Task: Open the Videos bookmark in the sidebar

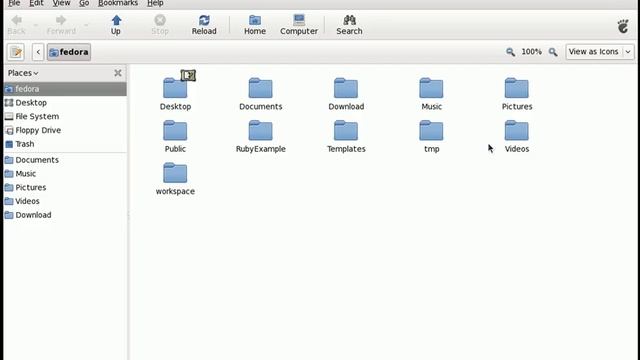Action: click(65, 201)
